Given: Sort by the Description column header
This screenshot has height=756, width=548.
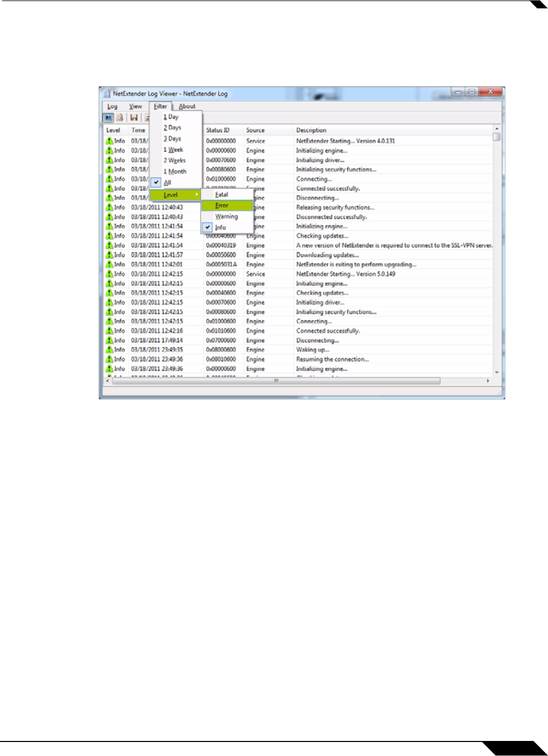Looking at the screenshot, I should (x=393, y=130).
